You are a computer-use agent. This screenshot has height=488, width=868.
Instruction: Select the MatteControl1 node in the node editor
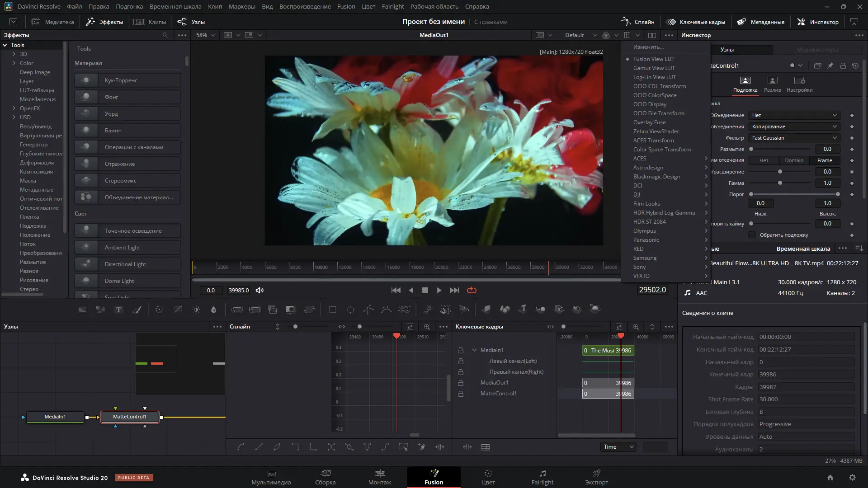pos(130,417)
